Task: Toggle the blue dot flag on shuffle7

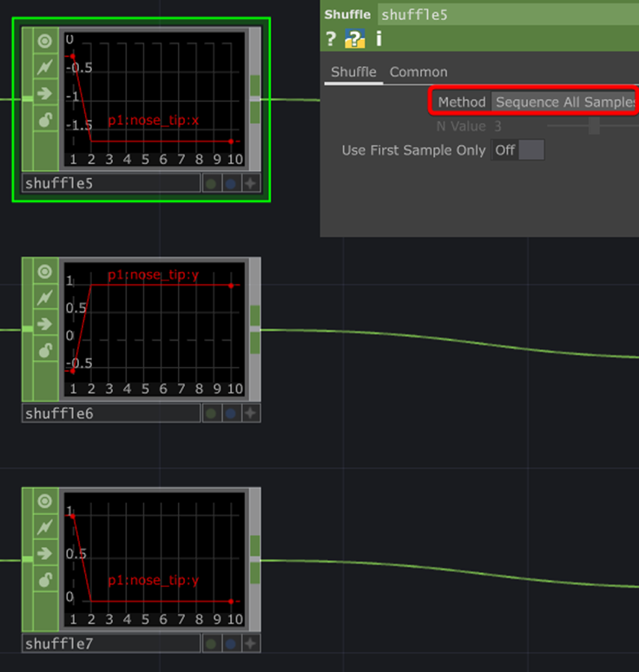Action: click(x=231, y=644)
